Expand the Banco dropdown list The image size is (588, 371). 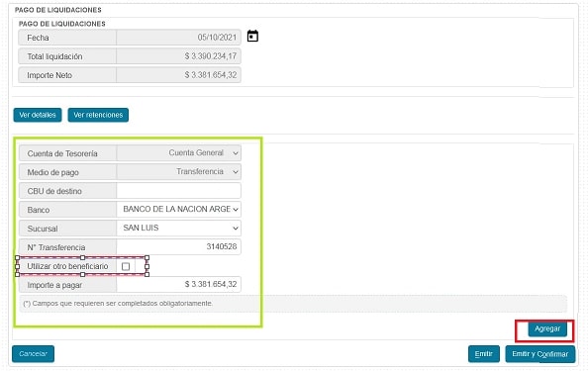click(179, 209)
